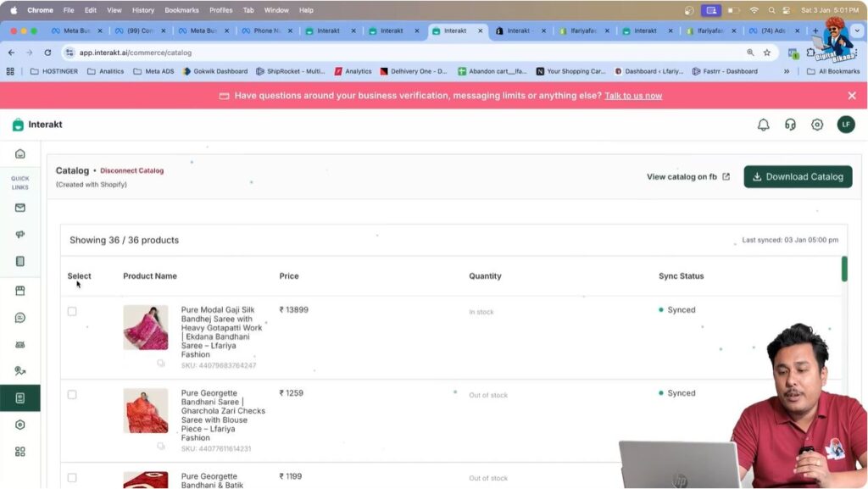Open the red Georgette Bandhani saree thumbnail
Screen dimensions: 868x489
coord(146,410)
